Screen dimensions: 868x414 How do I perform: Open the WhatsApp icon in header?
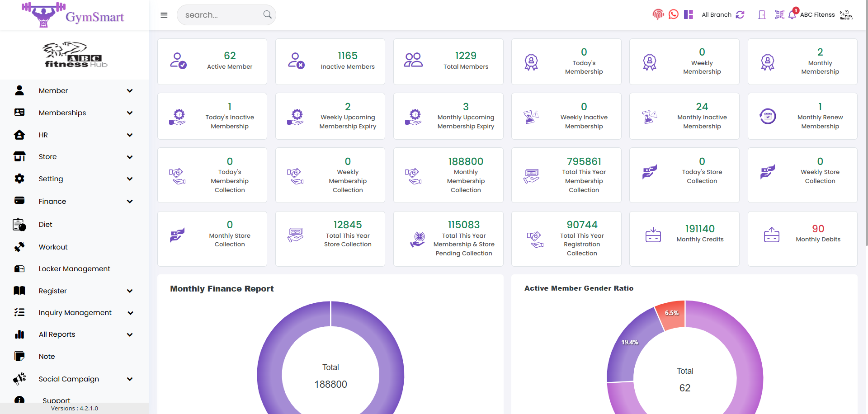coord(674,14)
